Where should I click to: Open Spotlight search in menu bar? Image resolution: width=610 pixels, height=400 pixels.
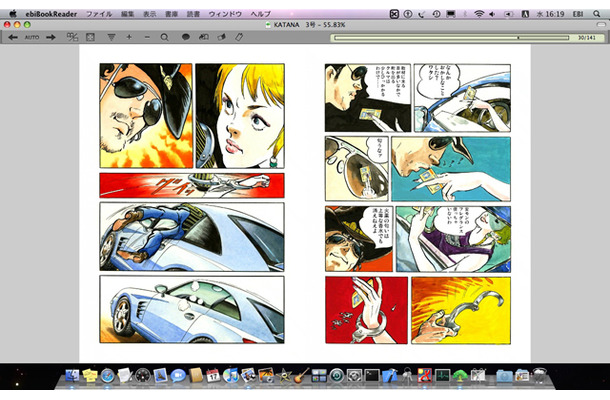tap(597, 14)
